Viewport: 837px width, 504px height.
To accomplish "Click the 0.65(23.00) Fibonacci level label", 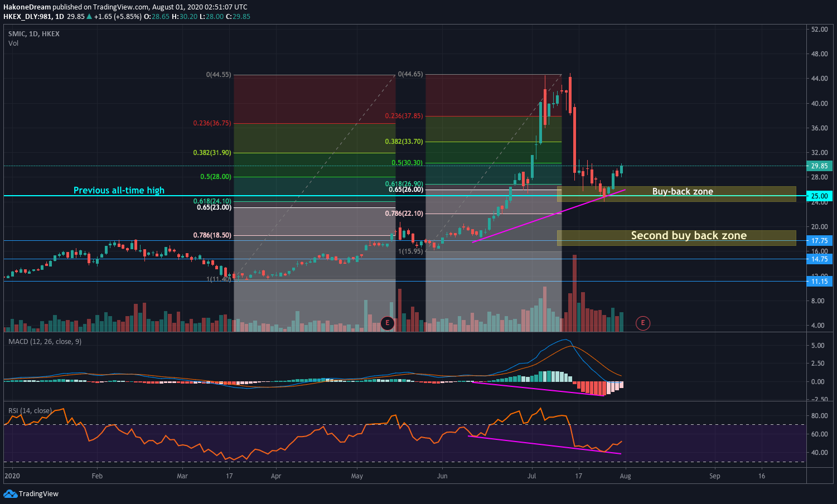I will (x=214, y=207).
